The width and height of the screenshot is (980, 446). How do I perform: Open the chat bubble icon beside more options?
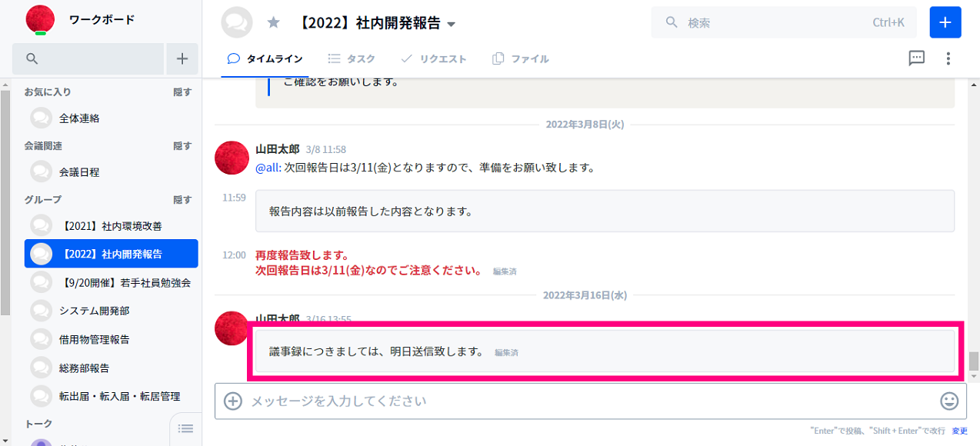[916, 58]
